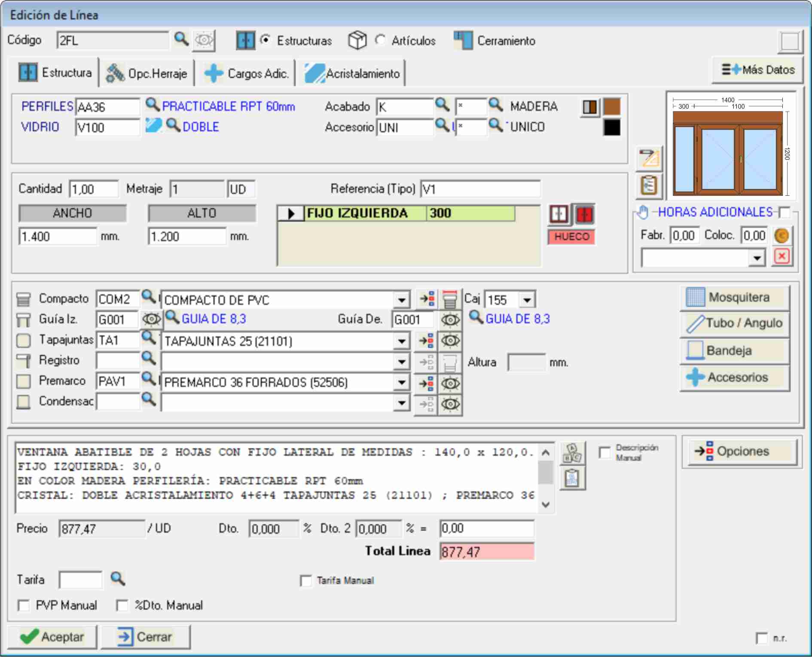
Task: Search Tarifa with magnifier icon
Action: coord(118,579)
